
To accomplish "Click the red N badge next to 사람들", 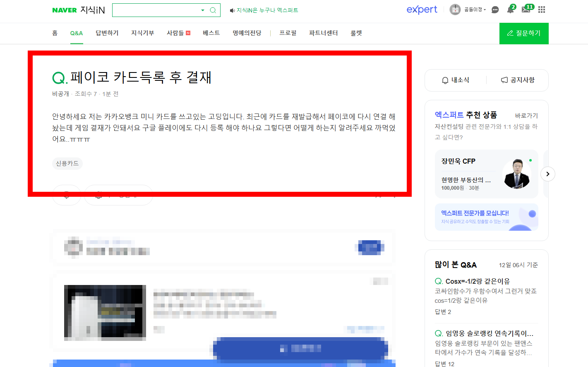I will [188, 33].
